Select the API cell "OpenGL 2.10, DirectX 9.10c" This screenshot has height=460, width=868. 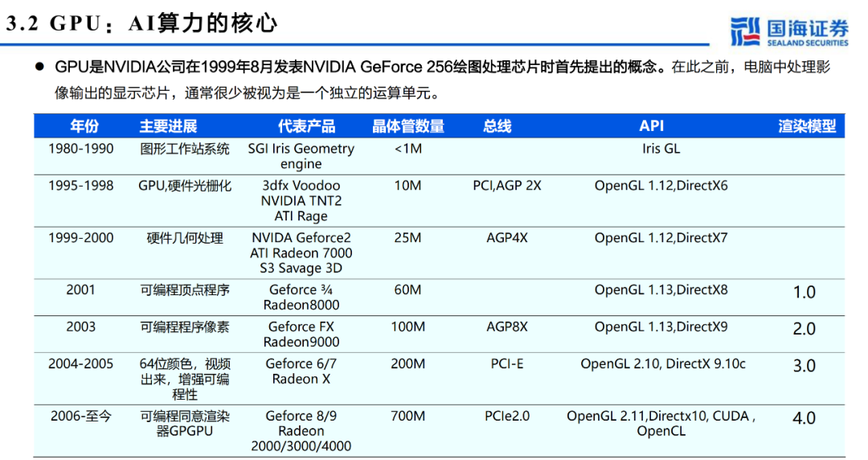[662, 364]
